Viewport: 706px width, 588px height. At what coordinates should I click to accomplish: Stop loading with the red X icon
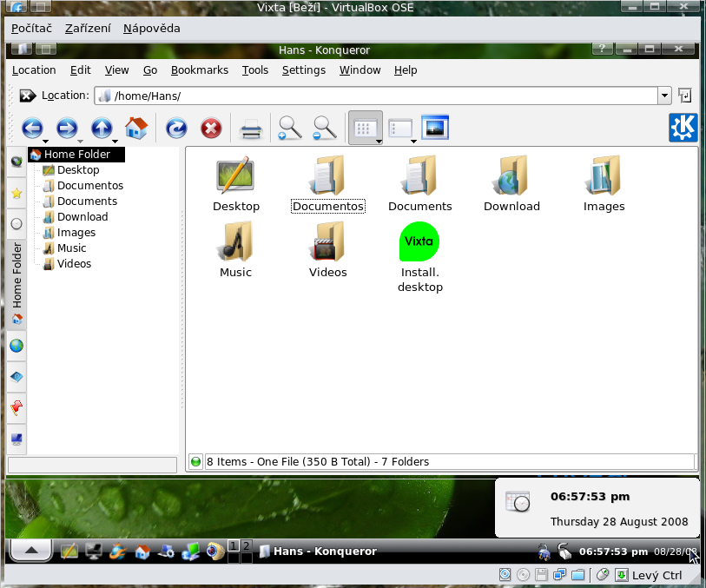(x=211, y=129)
